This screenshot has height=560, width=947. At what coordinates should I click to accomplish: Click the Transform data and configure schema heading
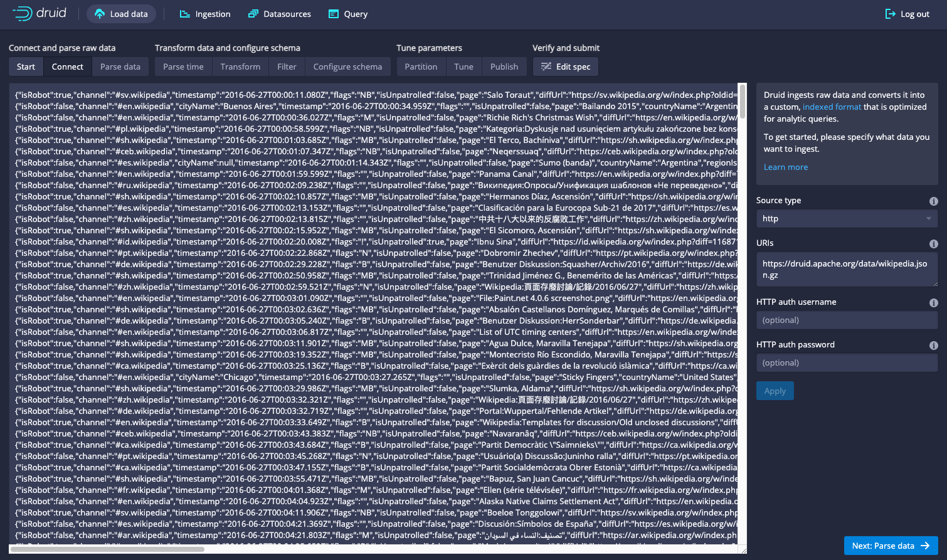tap(228, 48)
